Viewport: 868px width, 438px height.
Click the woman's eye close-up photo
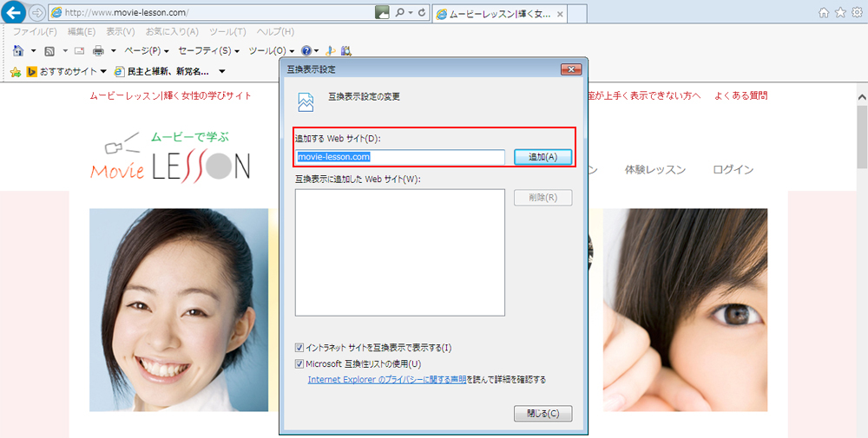pyautogui.click(x=686, y=310)
